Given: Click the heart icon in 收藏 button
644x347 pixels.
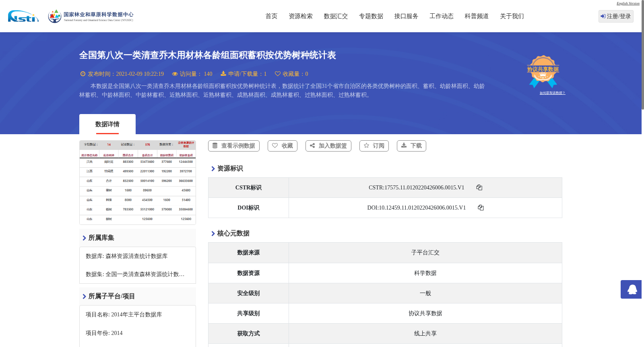Looking at the screenshot, I should [x=275, y=145].
